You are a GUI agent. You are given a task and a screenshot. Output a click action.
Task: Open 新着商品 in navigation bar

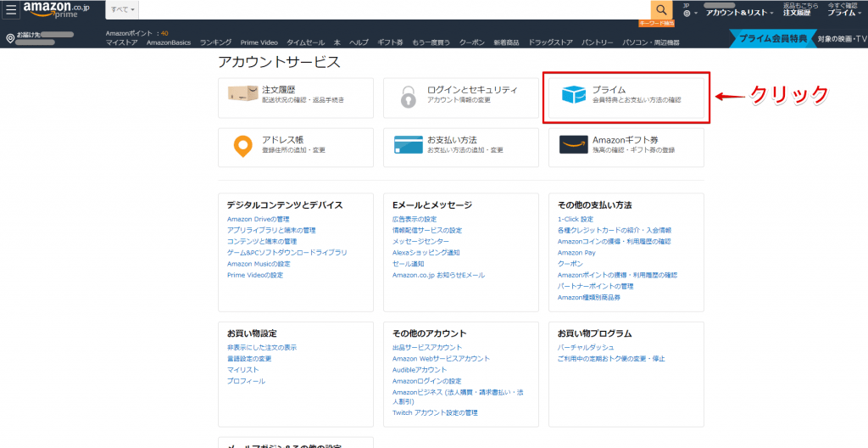(x=507, y=42)
